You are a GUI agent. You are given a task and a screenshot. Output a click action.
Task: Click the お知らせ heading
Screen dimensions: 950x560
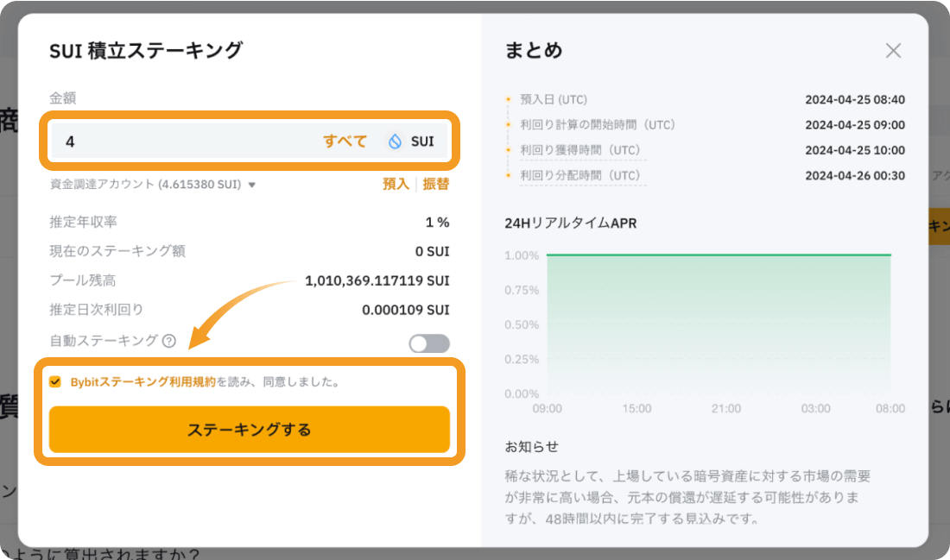tap(531, 447)
